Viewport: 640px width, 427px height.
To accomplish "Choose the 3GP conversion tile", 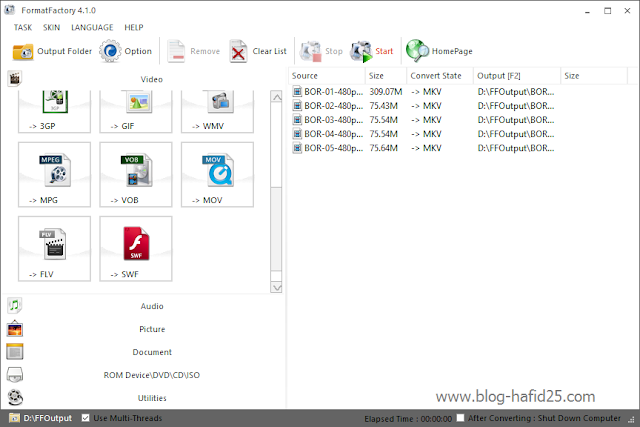I will tap(54, 111).
